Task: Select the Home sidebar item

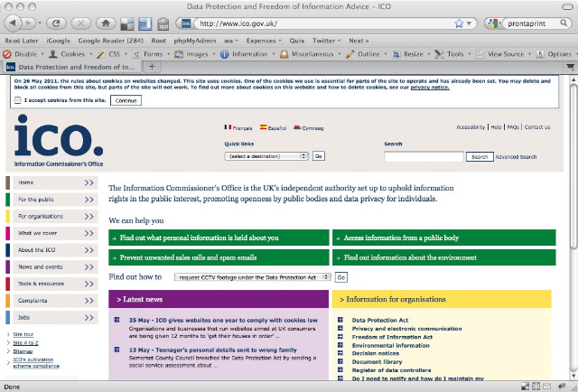Action: tap(55, 182)
